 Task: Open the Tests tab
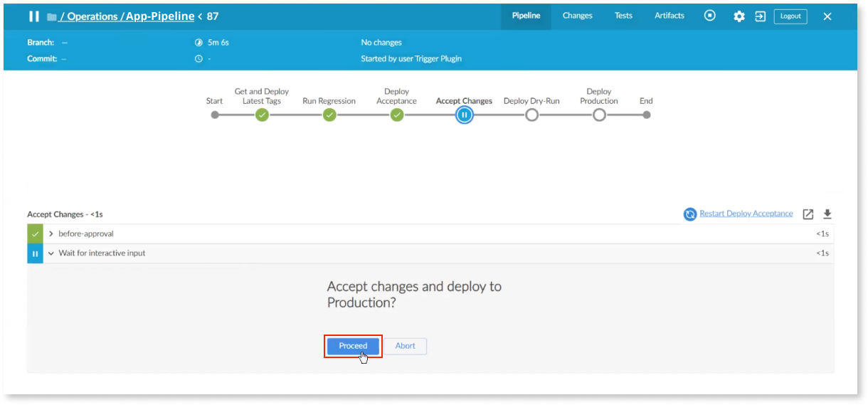(623, 16)
